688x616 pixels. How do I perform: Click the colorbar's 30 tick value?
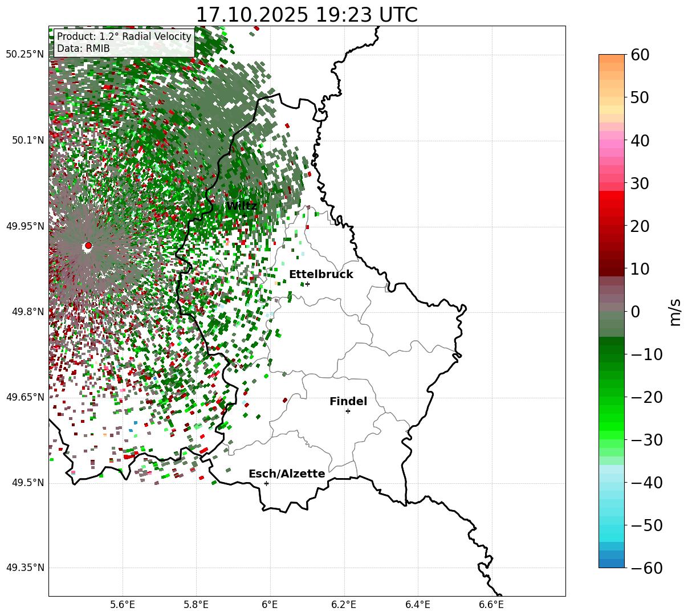(x=639, y=183)
